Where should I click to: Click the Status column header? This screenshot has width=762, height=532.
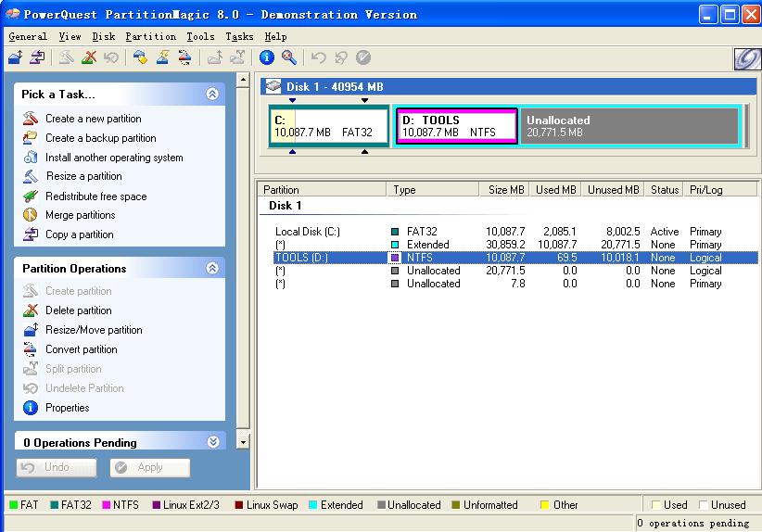(x=665, y=189)
